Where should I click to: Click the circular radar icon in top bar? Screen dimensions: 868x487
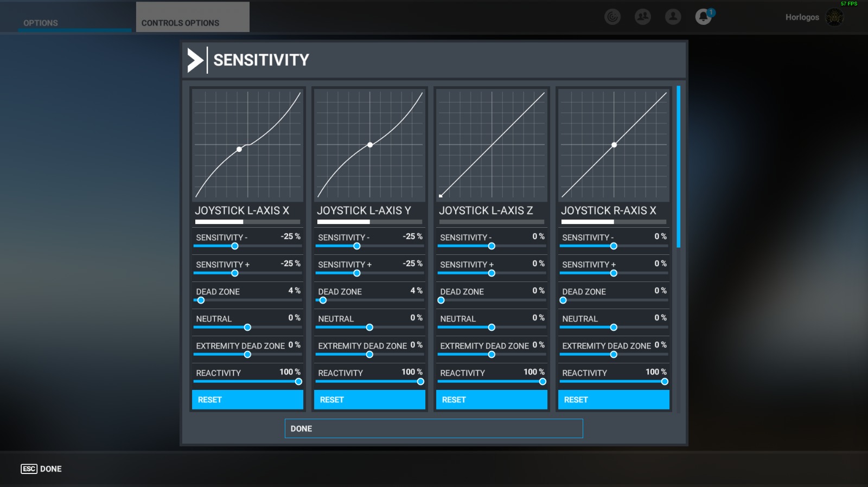[x=612, y=17]
